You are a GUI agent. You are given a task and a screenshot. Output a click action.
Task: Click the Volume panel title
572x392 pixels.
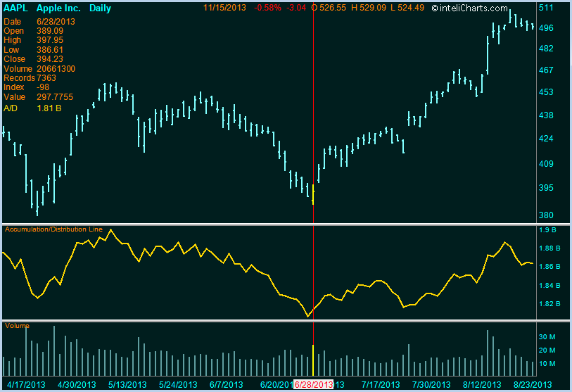17,326
